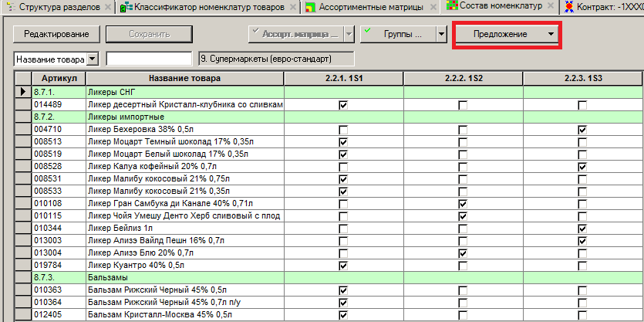The image size is (644, 322).
Task: Click the Ассортиментные матрицы tab icon
Action: (x=312, y=7)
